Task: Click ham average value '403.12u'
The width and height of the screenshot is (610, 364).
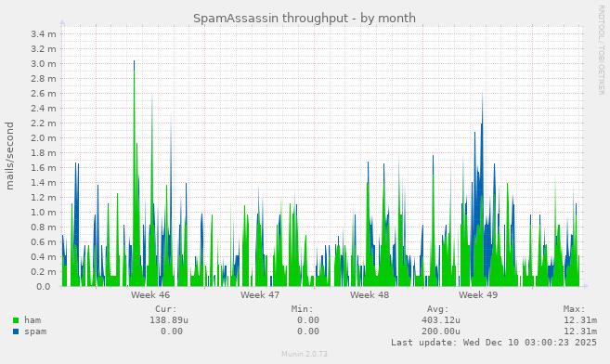Action: point(441,320)
